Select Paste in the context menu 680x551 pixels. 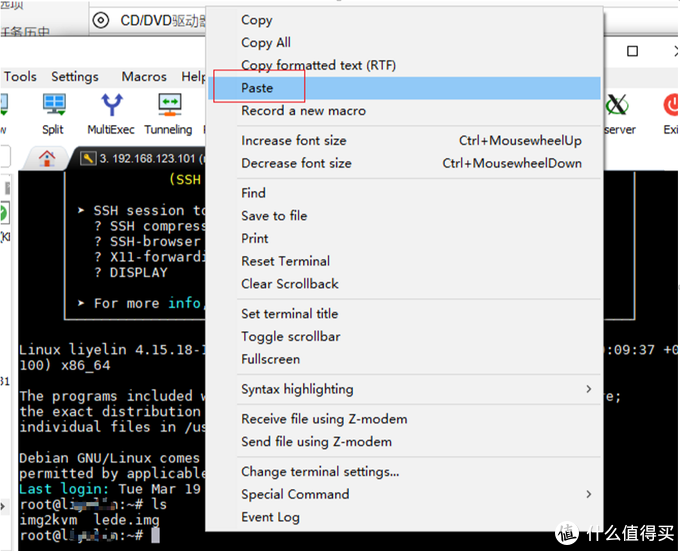(x=404, y=88)
